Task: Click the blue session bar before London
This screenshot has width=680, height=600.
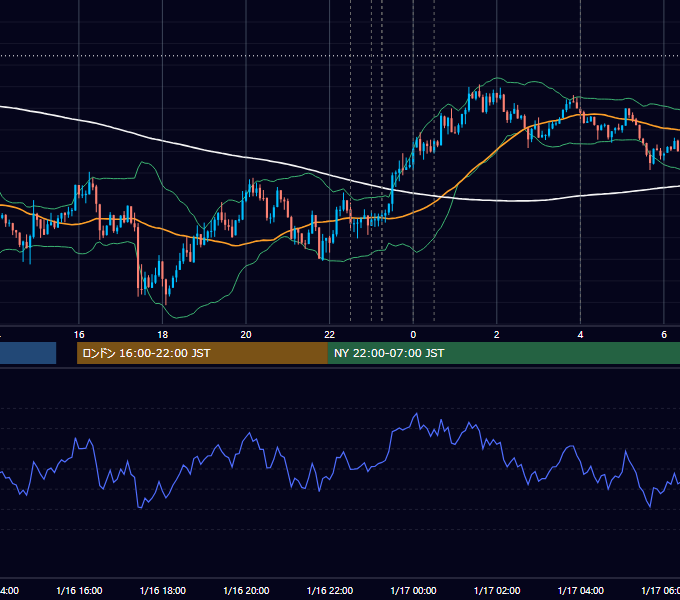Action: pos(28,353)
